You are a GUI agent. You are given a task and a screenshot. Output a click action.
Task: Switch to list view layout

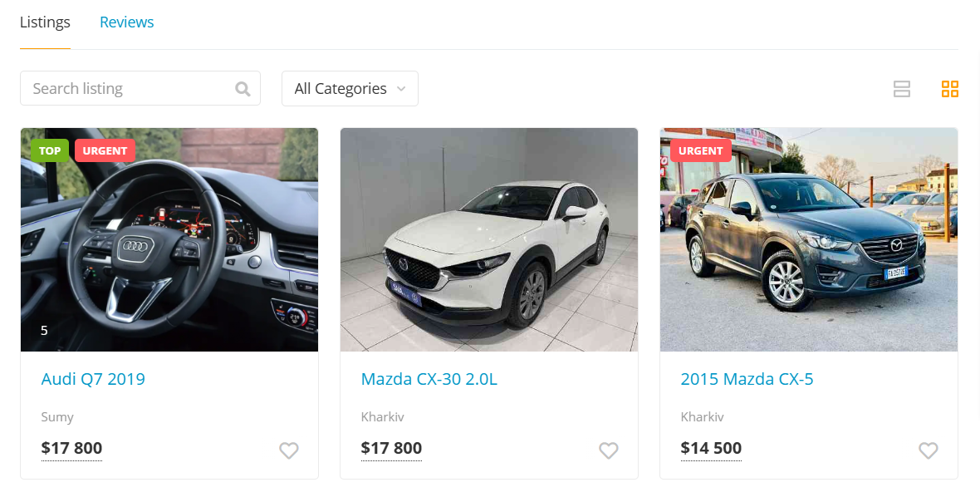point(902,89)
